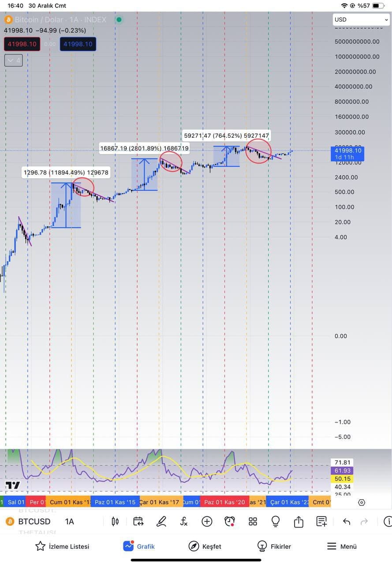This screenshot has width=392, height=565.
Task: Tap the red sell price button
Action: click(22, 44)
